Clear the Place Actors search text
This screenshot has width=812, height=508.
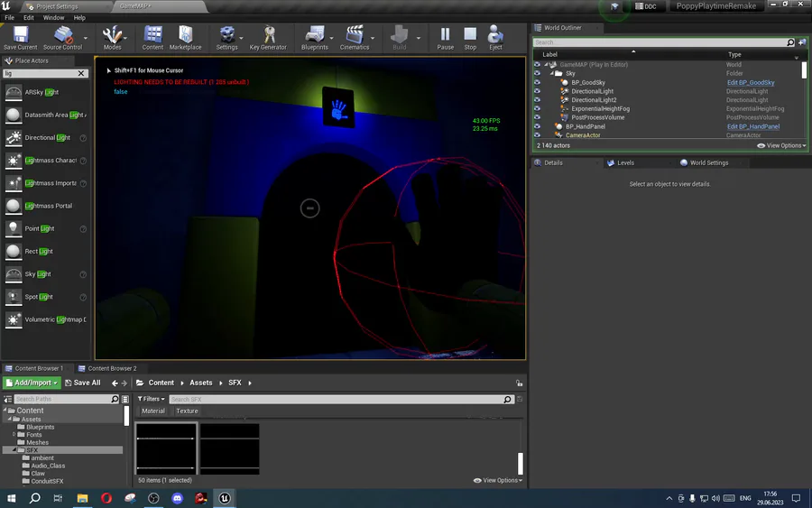tap(81, 73)
